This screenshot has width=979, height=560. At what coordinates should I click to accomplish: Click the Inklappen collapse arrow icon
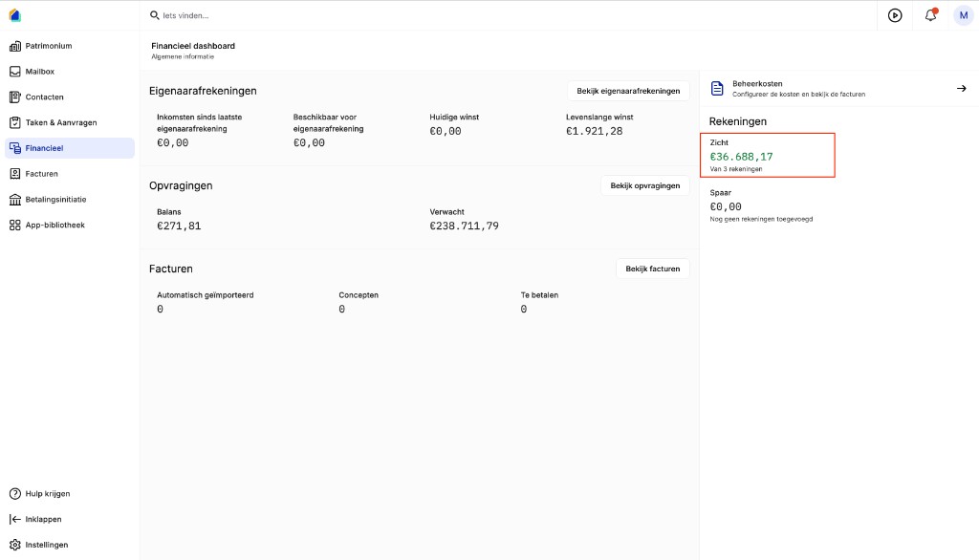(15, 520)
